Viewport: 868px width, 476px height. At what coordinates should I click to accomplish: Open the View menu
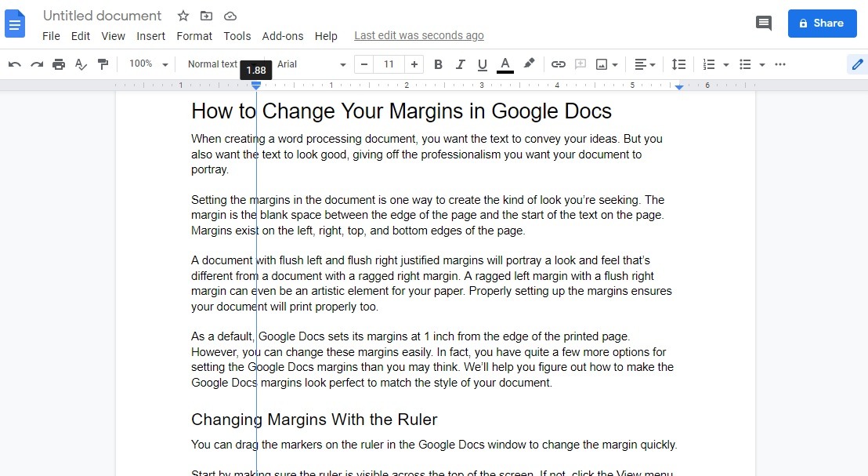click(113, 36)
